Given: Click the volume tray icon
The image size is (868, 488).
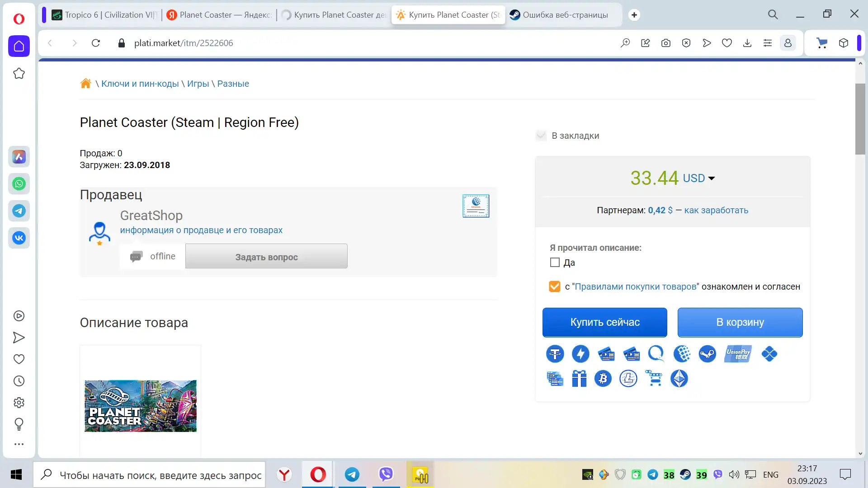Looking at the screenshot, I should (734, 474).
